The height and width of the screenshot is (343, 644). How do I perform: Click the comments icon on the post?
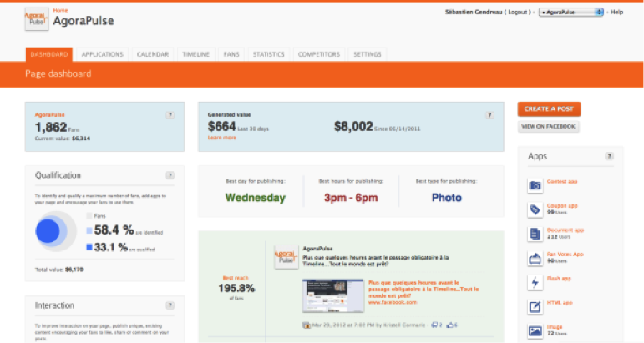tap(434, 325)
